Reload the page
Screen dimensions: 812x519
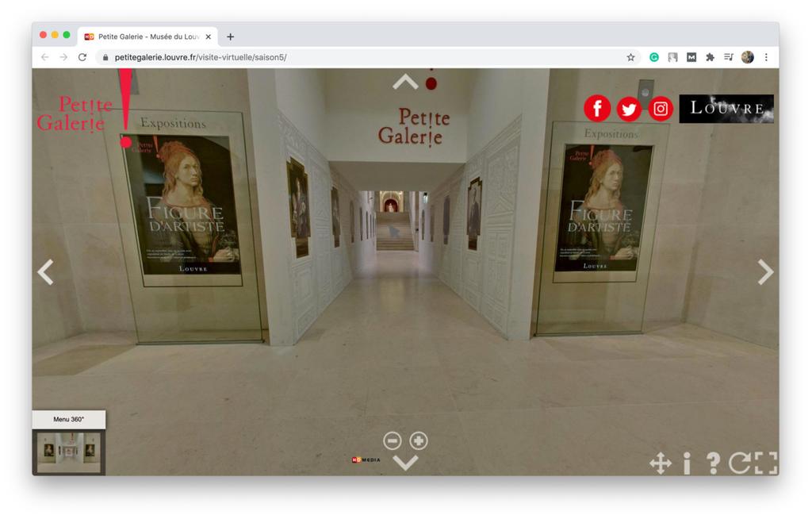[82, 58]
